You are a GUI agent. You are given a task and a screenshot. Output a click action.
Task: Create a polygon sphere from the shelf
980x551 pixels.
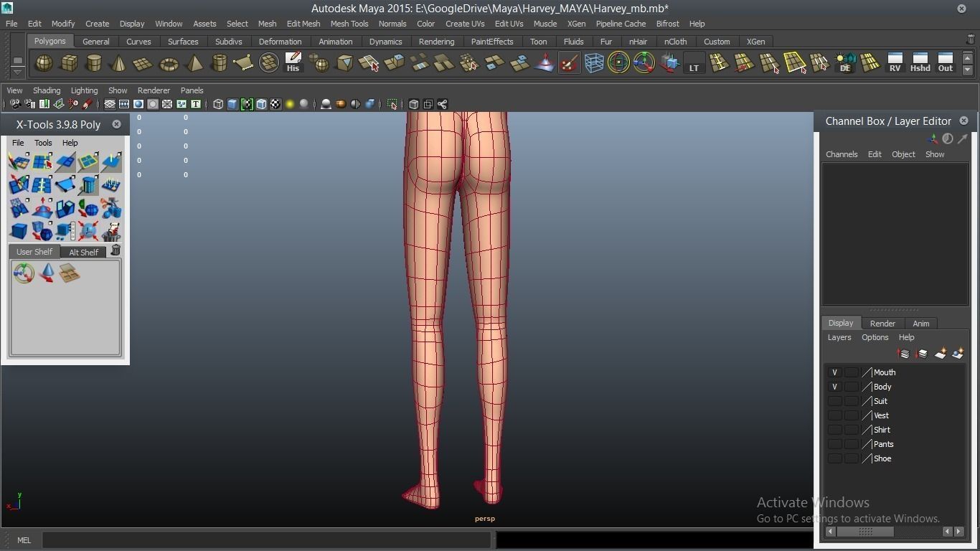[x=44, y=63]
